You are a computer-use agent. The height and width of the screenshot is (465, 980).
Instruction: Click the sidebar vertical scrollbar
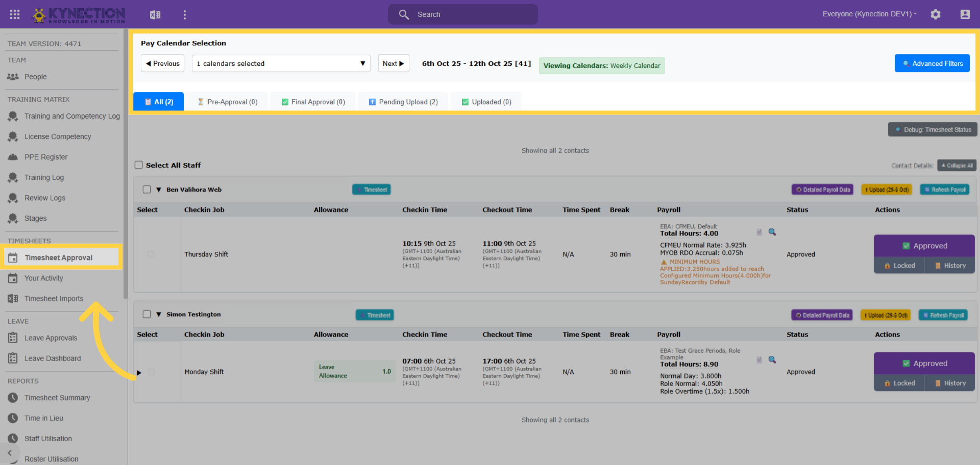tap(125, 163)
